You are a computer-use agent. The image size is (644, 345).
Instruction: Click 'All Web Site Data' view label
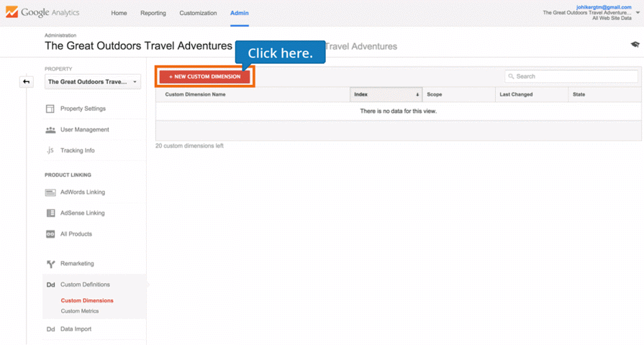(612, 18)
